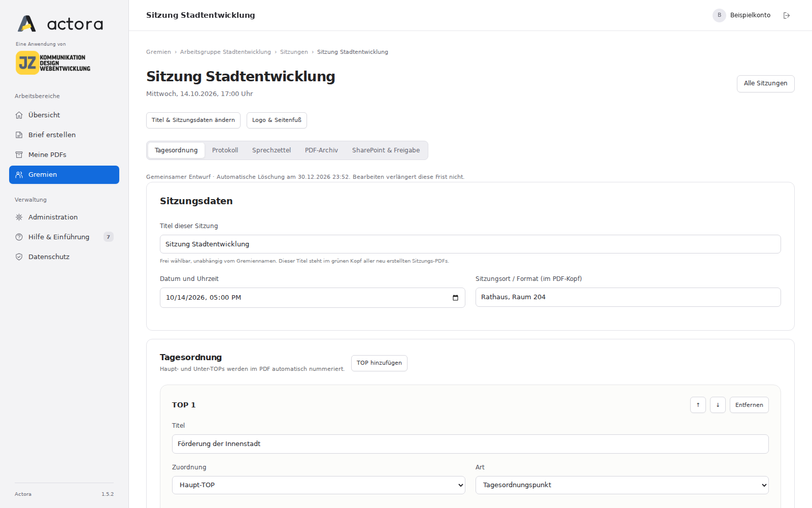Open the Art dropdown Tagesordnungspunkt

622,485
